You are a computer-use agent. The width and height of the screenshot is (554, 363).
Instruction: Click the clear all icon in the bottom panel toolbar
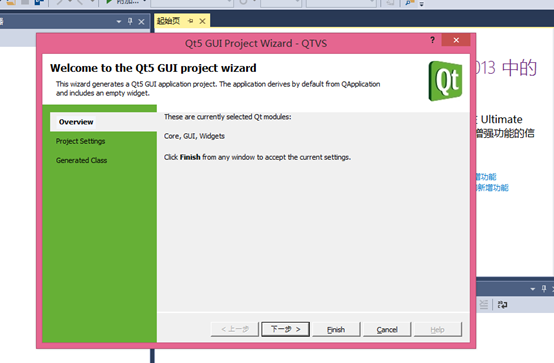[x=483, y=304]
